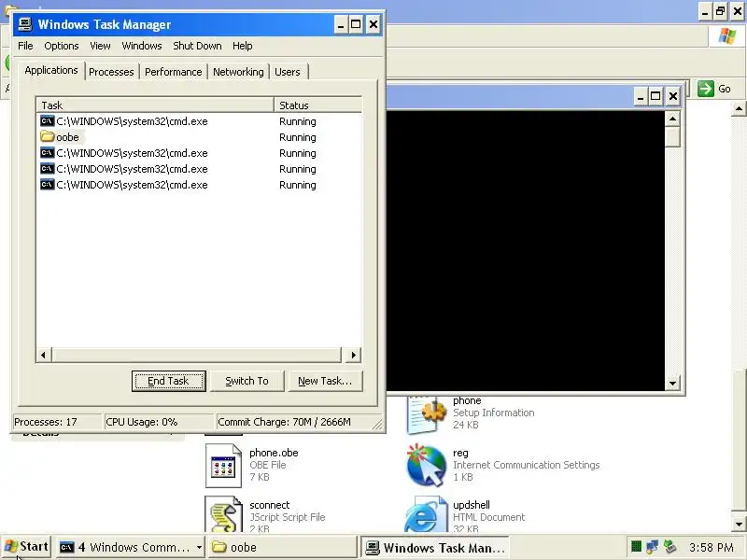
Task: Select the phone.obe file icon
Action: (223, 465)
